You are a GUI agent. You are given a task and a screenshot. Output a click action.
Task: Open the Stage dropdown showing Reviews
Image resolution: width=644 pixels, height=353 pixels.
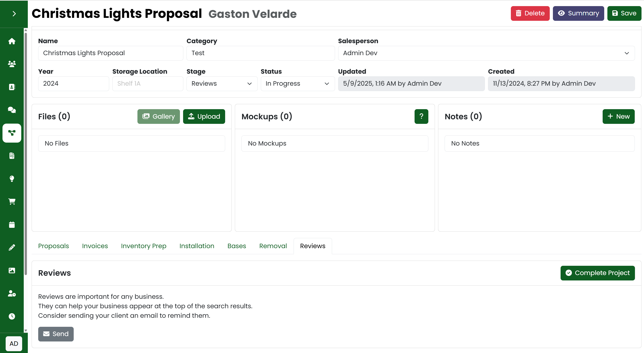(x=222, y=83)
